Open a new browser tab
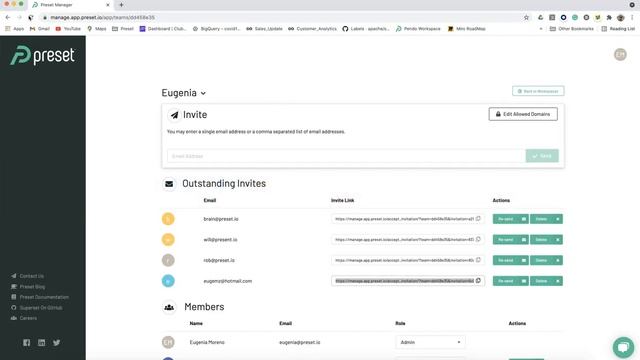The height and width of the screenshot is (360, 640). pos(121,5)
